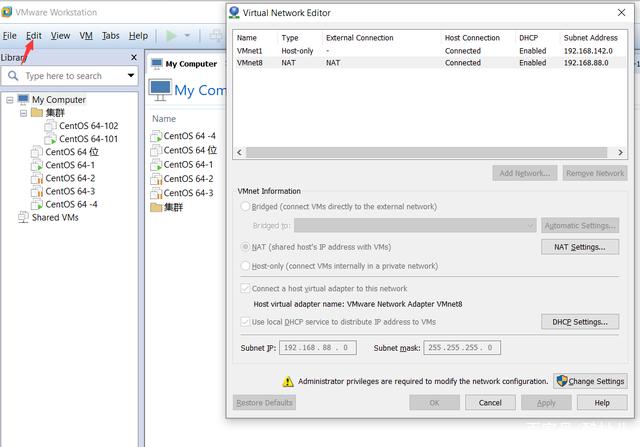Click CentOS 64-3 VM icon in Library
The image size is (640, 447).
pos(37,191)
